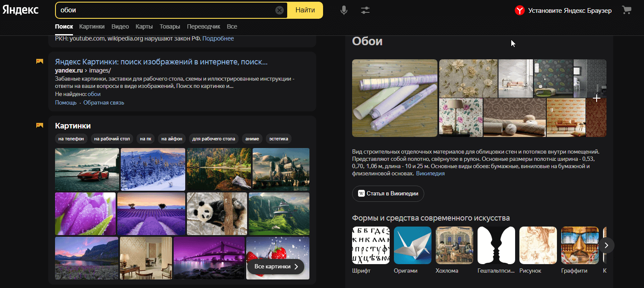Open the mountain lake sunset thumbnail
This screenshot has width=644, height=288.
pos(87,258)
